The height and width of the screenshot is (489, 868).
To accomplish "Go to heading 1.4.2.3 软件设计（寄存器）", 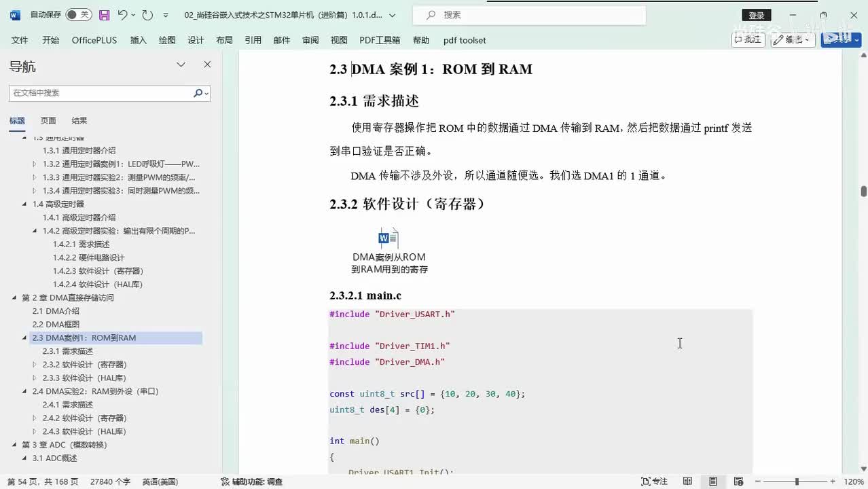I will click(x=98, y=271).
